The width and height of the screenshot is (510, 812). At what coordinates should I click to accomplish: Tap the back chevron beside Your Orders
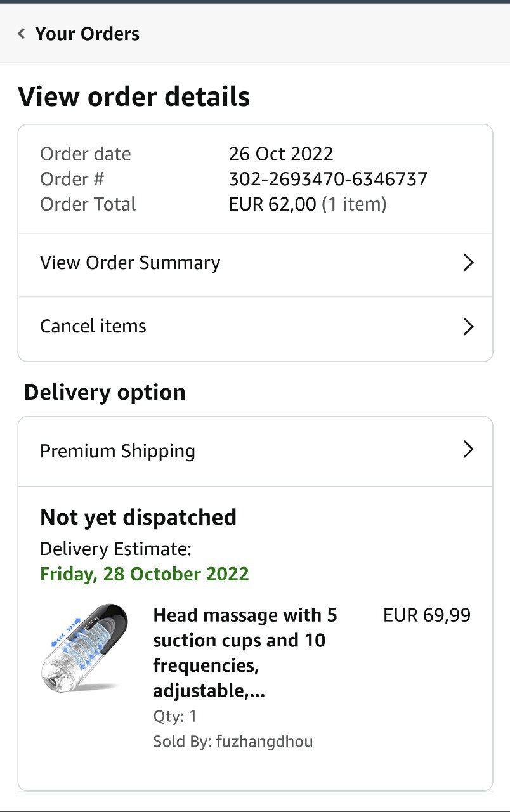[22, 34]
